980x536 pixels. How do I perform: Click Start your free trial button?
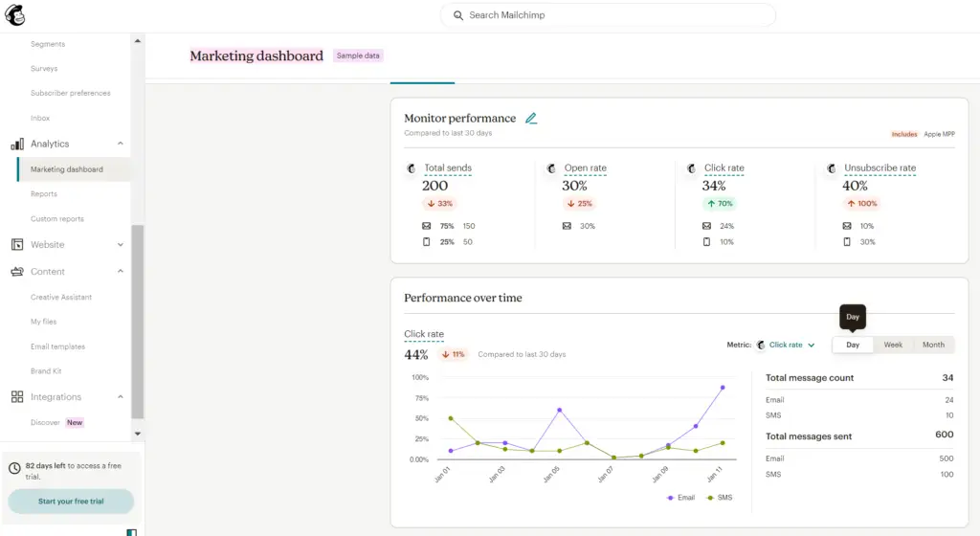click(x=71, y=501)
